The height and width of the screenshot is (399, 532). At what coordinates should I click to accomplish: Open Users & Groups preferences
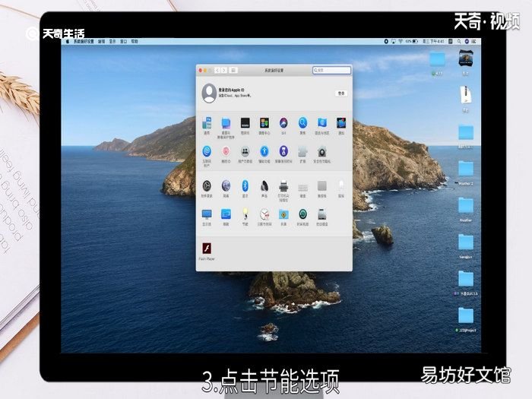coord(245,151)
